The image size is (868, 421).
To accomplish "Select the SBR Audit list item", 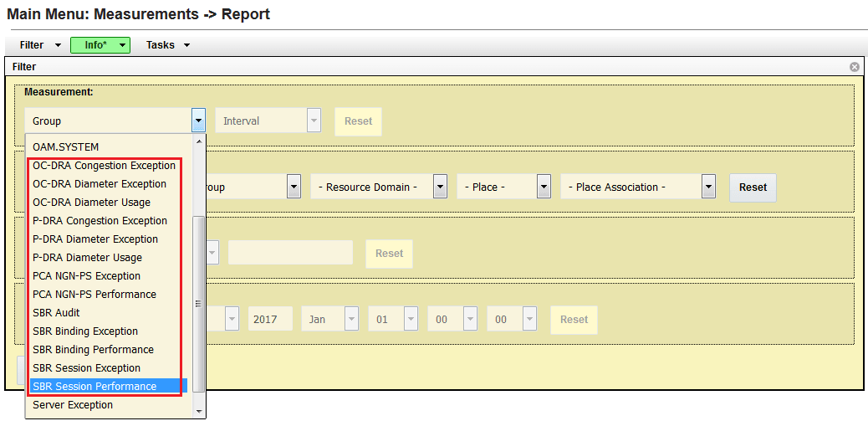I will pos(56,312).
